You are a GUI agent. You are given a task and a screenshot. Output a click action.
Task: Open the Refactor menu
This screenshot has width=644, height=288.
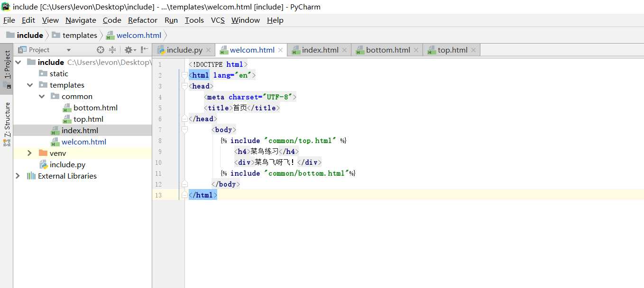point(143,20)
